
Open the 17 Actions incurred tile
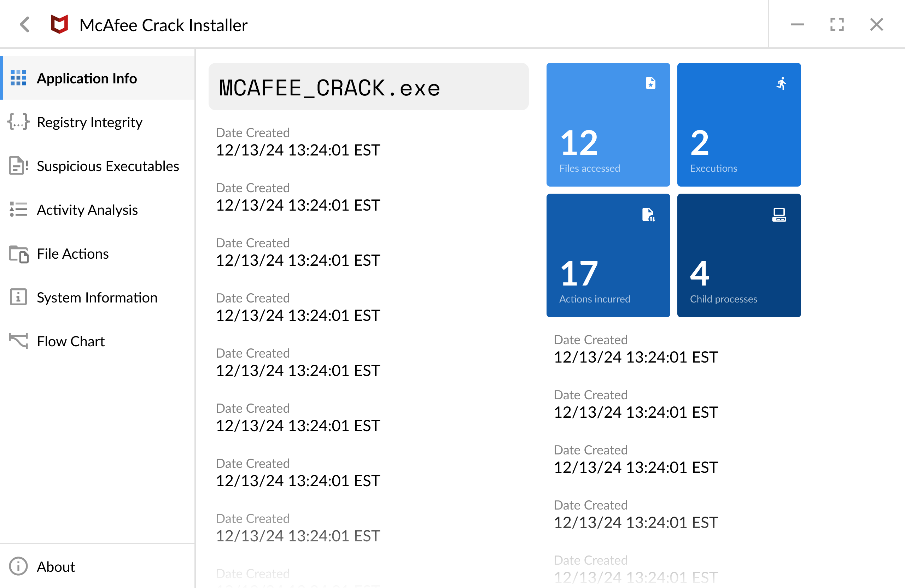click(x=608, y=255)
